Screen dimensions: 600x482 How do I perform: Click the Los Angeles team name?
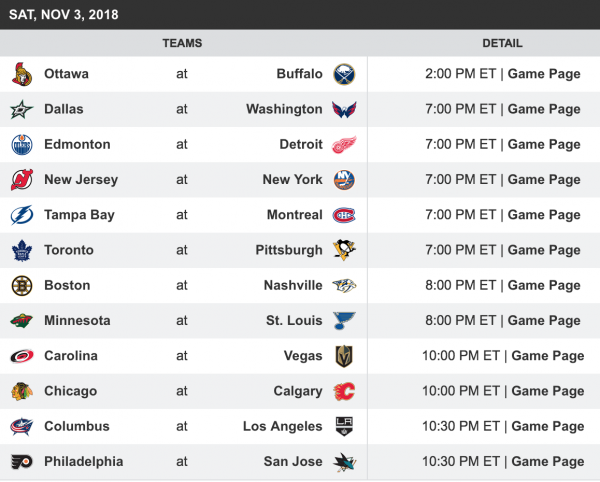(x=282, y=427)
